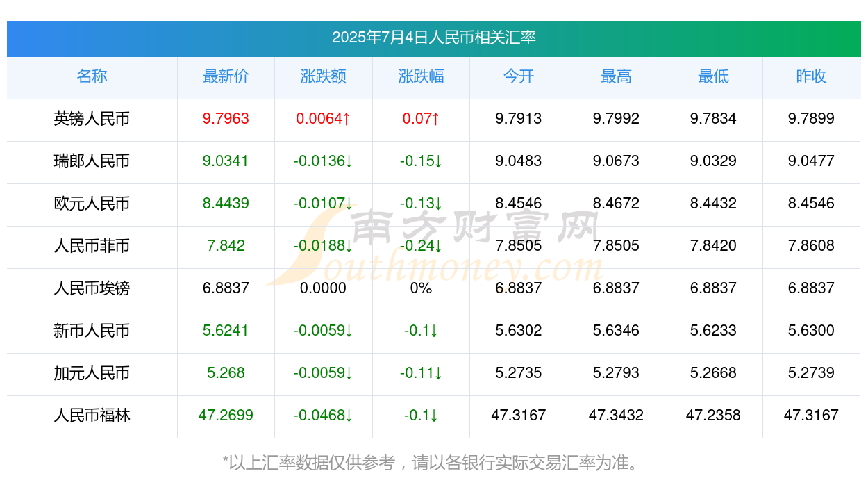Click the change percent -0.11↓
868x485 pixels.
coord(421,373)
